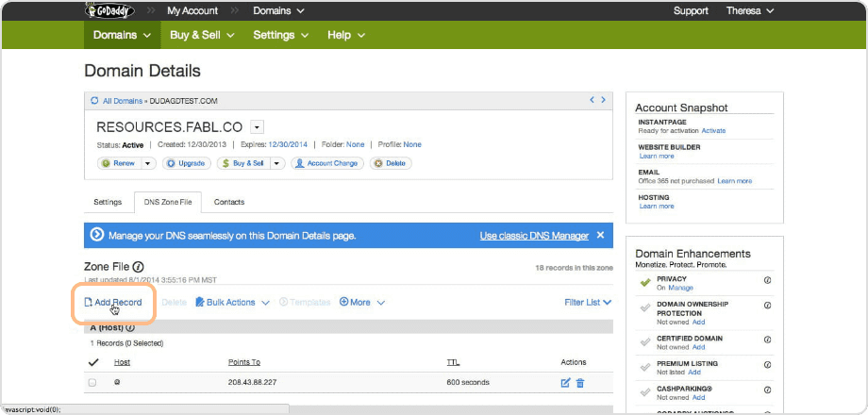The height and width of the screenshot is (415, 868).
Task: Open the Domains dropdown in top bar
Action: point(279,10)
